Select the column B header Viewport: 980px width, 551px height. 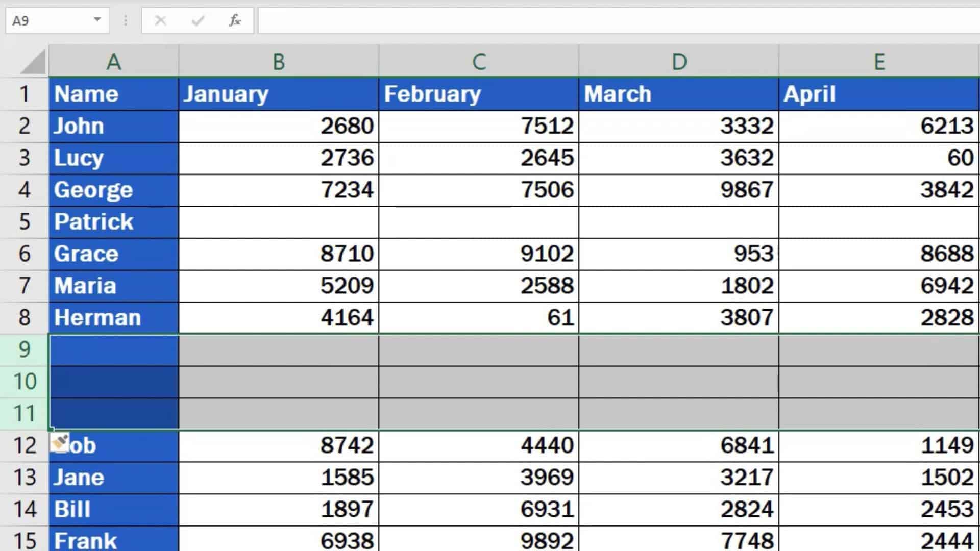(x=278, y=61)
